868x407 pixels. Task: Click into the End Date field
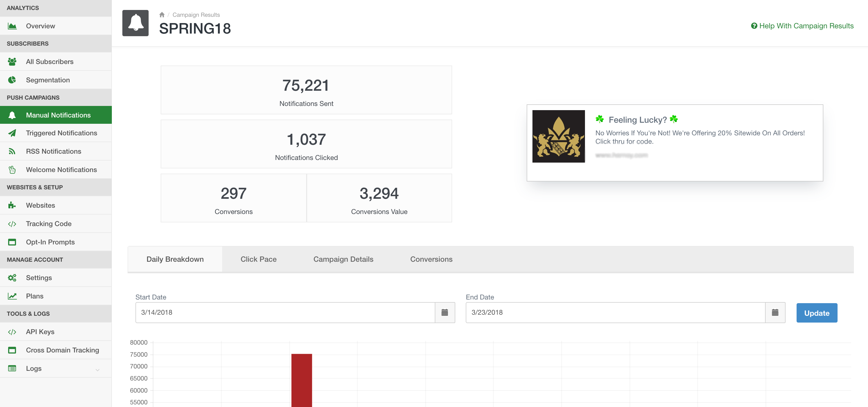click(x=615, y=312)
